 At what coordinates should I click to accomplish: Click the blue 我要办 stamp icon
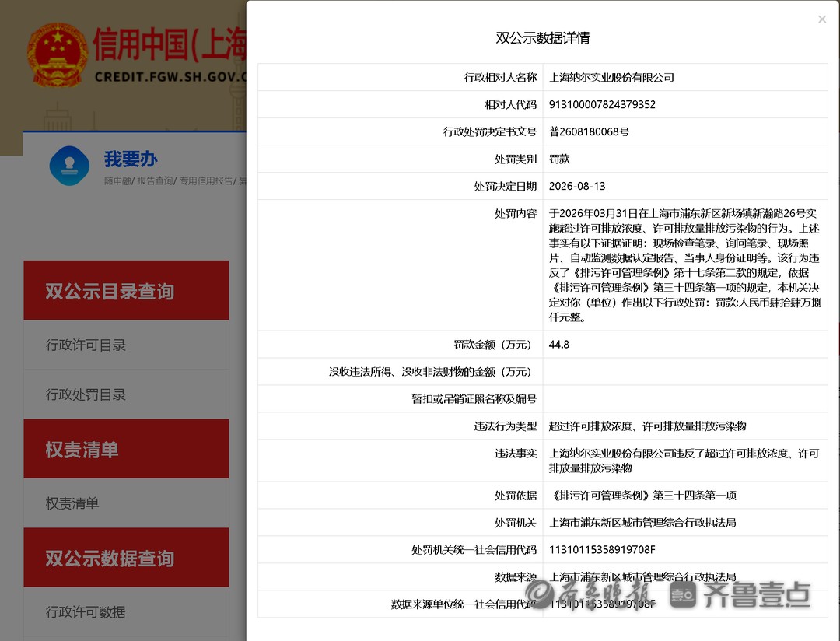click(69, 166)
